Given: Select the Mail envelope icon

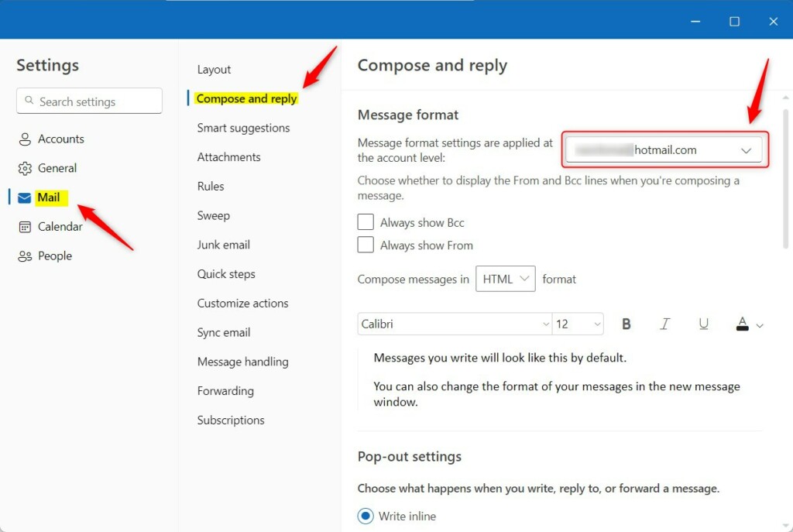Looking at the screenshot, I should click(25, 197).
